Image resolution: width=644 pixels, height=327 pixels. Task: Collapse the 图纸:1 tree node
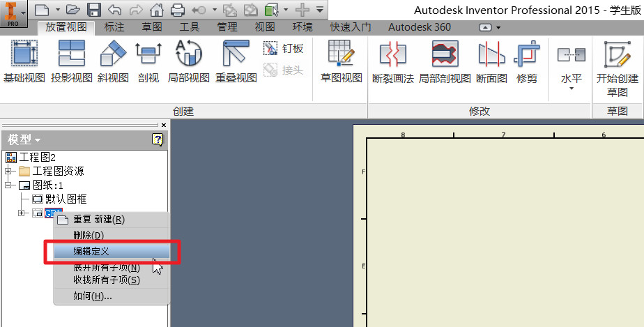click(8, 185)
